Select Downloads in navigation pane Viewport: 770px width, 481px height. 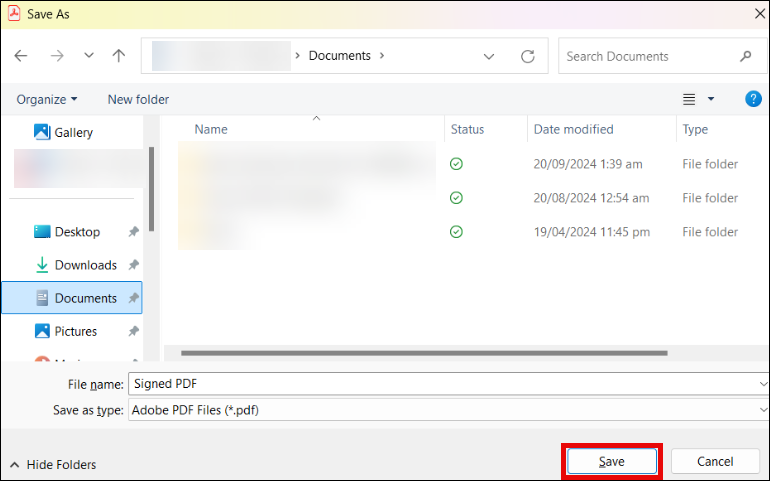[85, 265]
